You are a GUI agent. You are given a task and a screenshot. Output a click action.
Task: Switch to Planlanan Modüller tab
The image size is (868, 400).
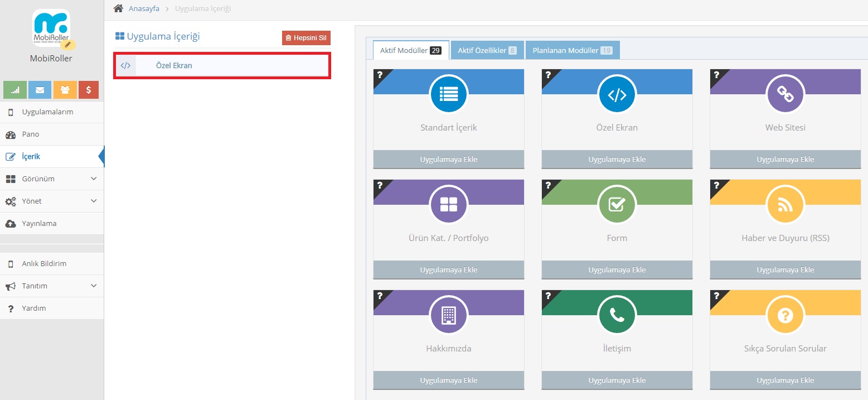[573, 50]
